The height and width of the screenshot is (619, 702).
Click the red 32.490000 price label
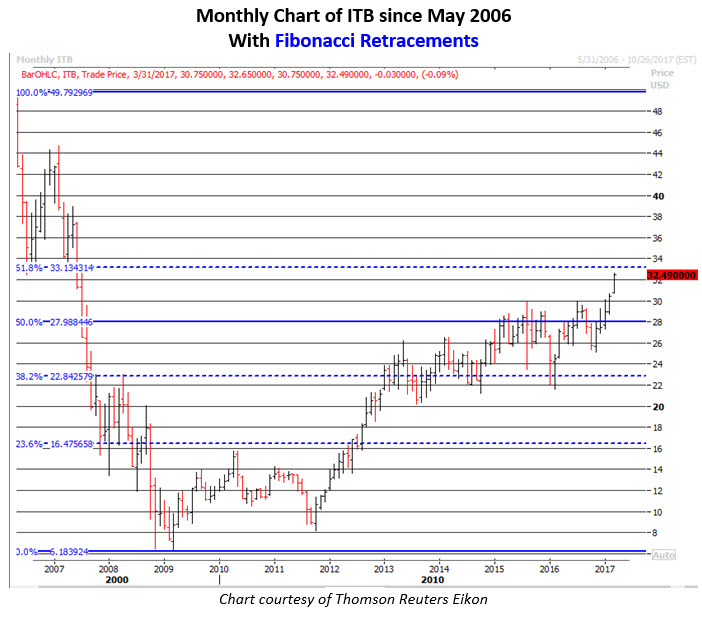point(672,275)
